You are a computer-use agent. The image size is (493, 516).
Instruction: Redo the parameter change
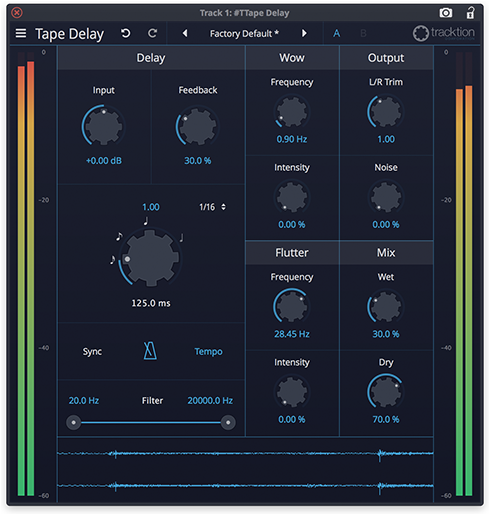coord(152,33)
